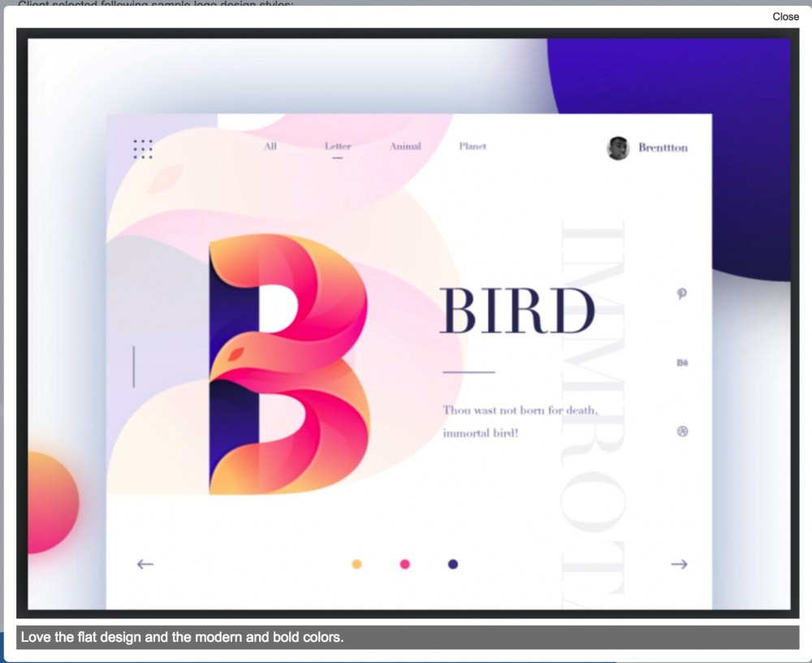812x663 pixels.
Task: Go to the Animal tab
Action: pyautogui.click(x=405, y=146)
